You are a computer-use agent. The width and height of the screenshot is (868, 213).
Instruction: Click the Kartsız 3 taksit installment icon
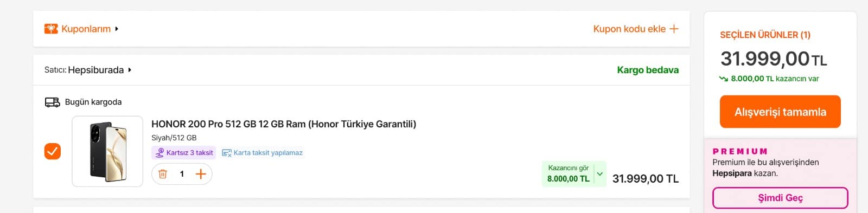159,153
